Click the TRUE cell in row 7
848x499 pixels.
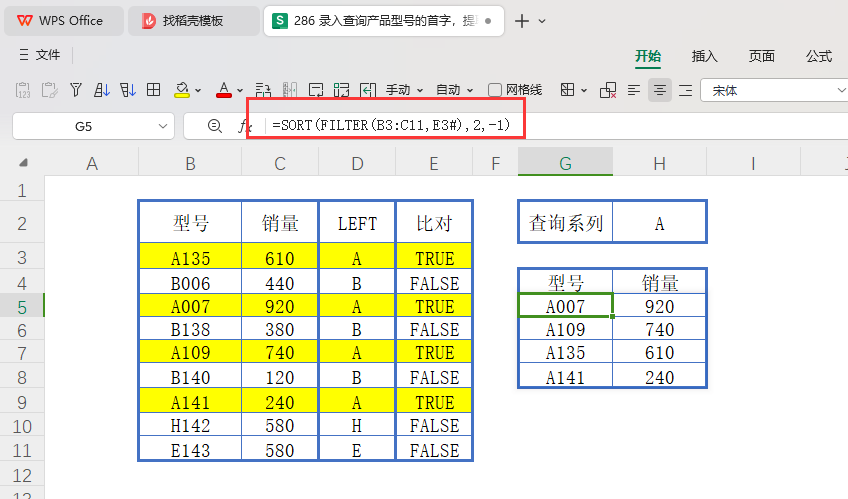434,352
